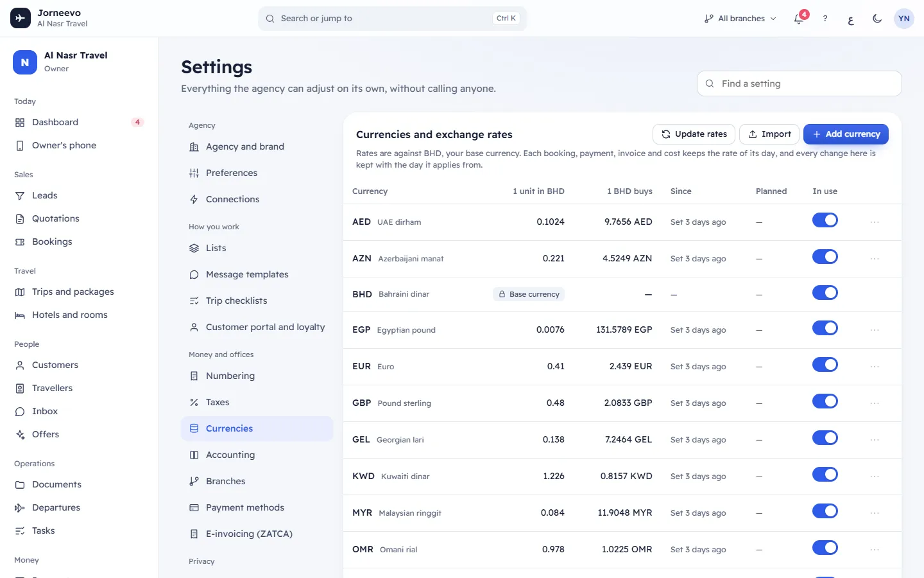Expand the All branches dropdown

tap(740, 19)
